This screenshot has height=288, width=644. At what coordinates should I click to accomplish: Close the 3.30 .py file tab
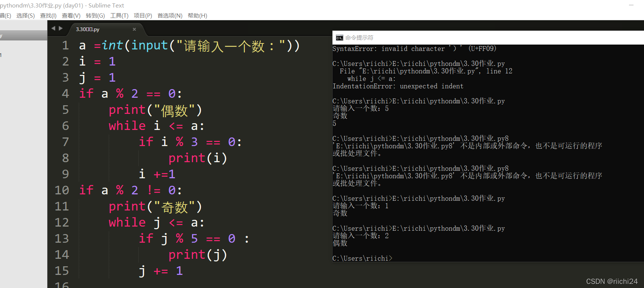[134, 29]
